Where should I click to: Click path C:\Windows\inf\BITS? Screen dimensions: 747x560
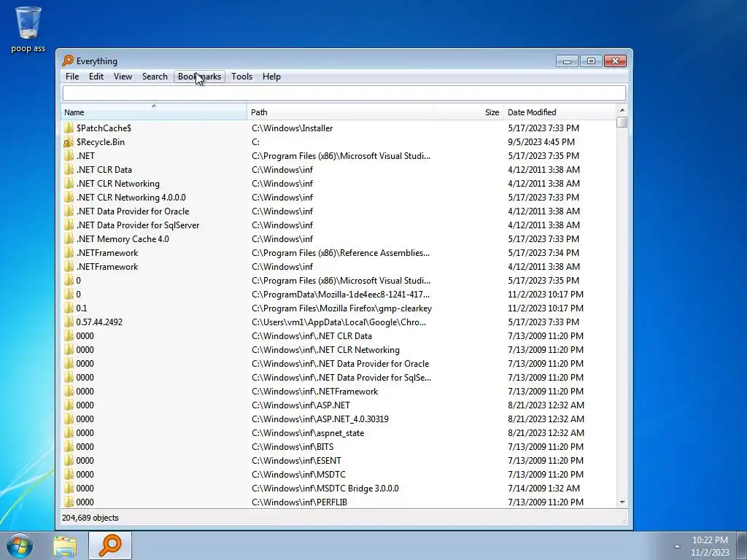(293, 447)
